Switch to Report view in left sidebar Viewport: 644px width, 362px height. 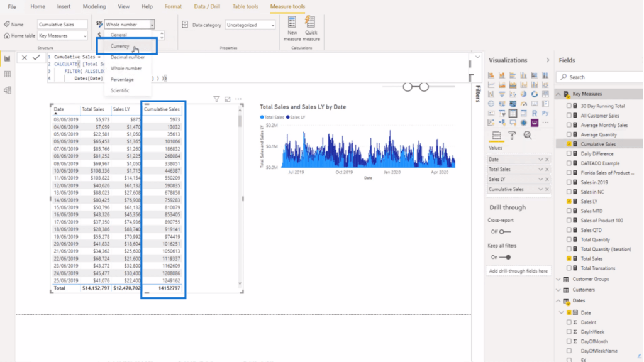8,58
